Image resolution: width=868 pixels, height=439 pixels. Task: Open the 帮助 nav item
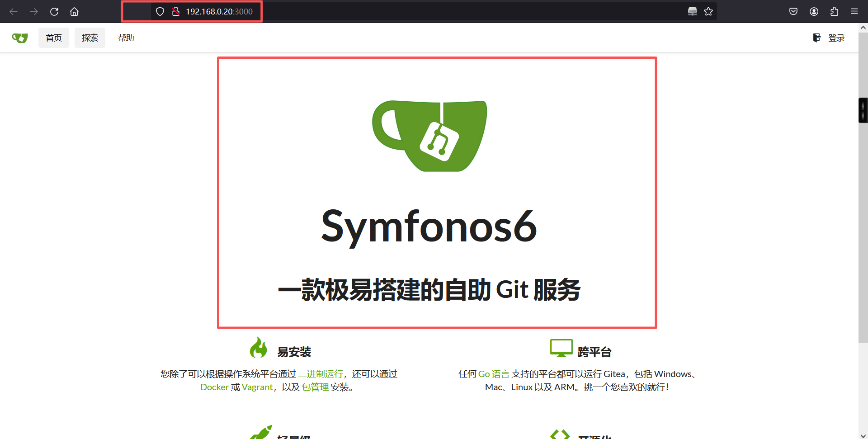[x=126, y=38]
